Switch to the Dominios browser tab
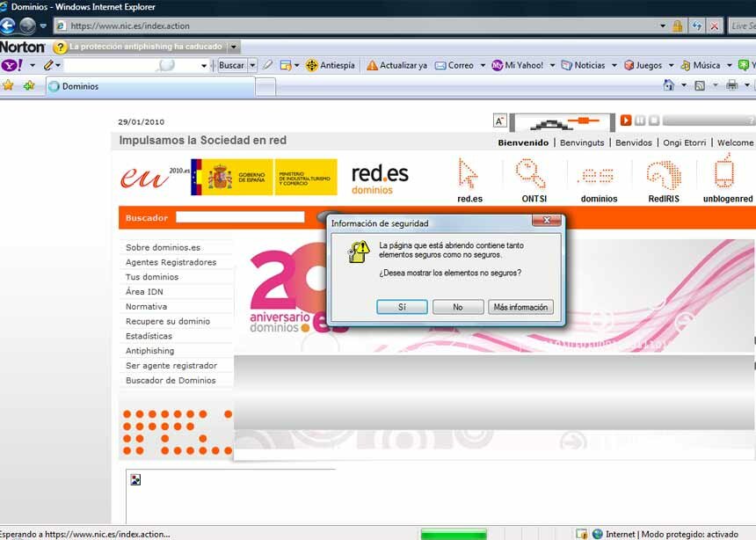This screenshot has height=540, width=756. [x=149, y=86]
